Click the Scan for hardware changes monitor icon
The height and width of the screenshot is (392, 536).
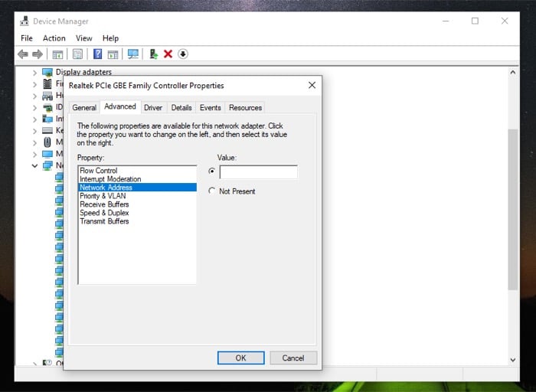133,54
